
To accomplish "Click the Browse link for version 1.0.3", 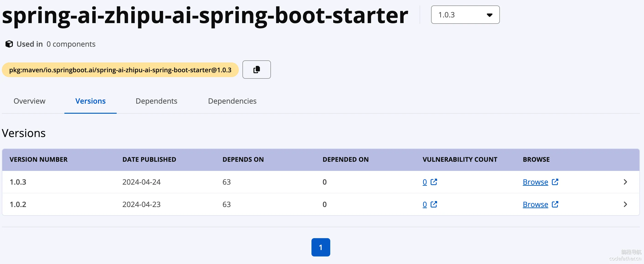I will (535, 182).
